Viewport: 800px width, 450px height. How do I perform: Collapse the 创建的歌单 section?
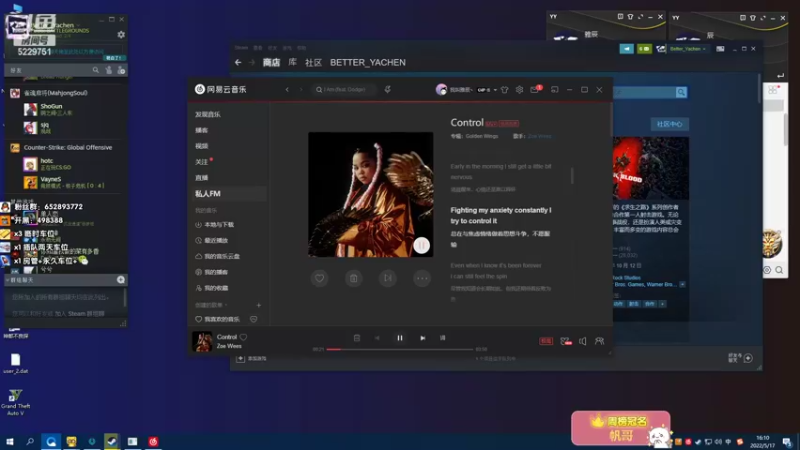click(211, 305)
